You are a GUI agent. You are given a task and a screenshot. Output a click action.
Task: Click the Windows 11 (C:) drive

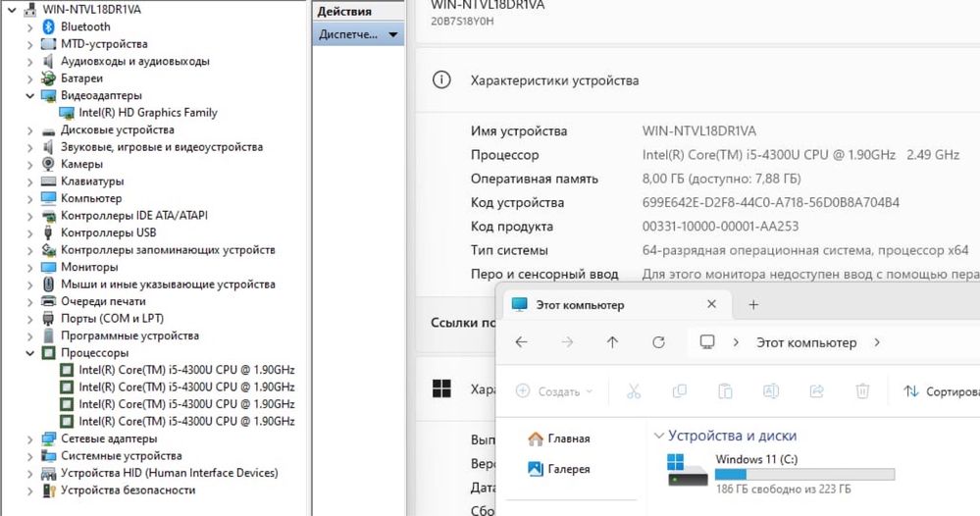[781, 473]
